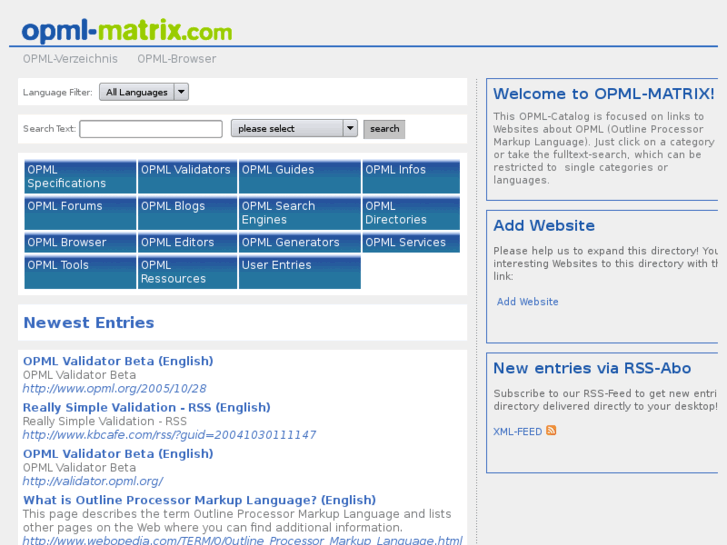Expand the 'please select' category dropdown
This screenshot has width=727, height=545.
pos(294,128)
